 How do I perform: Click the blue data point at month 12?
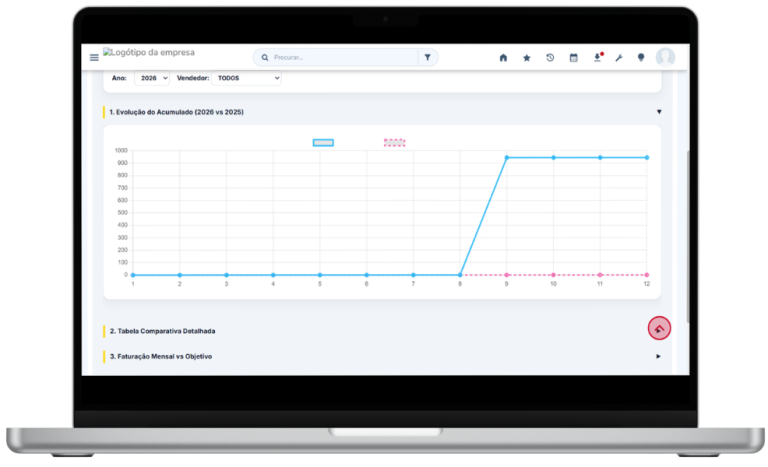(x=647, y=158)
